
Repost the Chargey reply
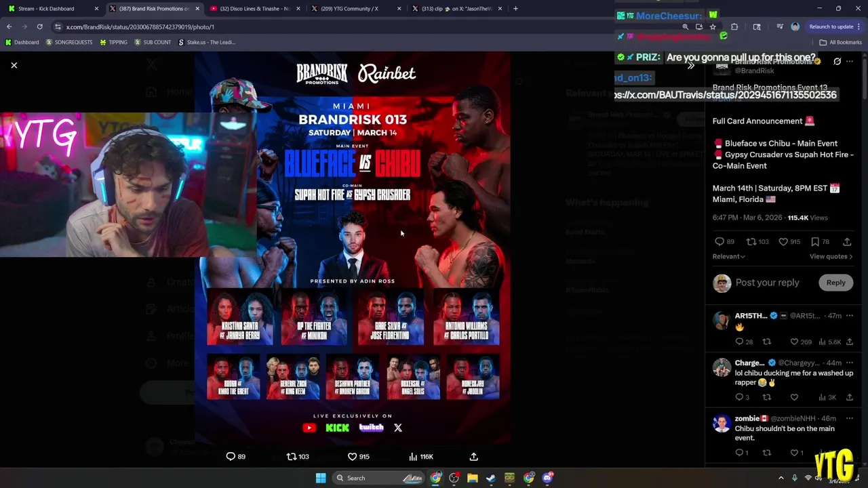(x=767, y=397)
